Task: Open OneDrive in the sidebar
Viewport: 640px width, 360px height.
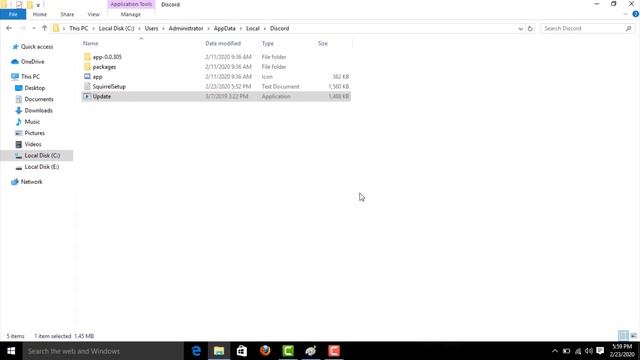Action: (x=32, y=62)
